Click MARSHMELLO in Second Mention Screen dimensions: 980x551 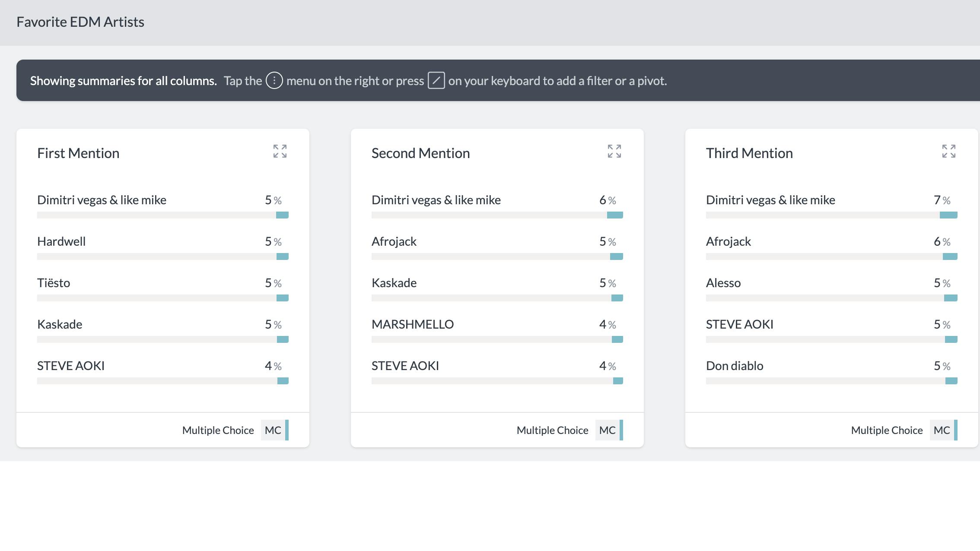tap(412, 324)
